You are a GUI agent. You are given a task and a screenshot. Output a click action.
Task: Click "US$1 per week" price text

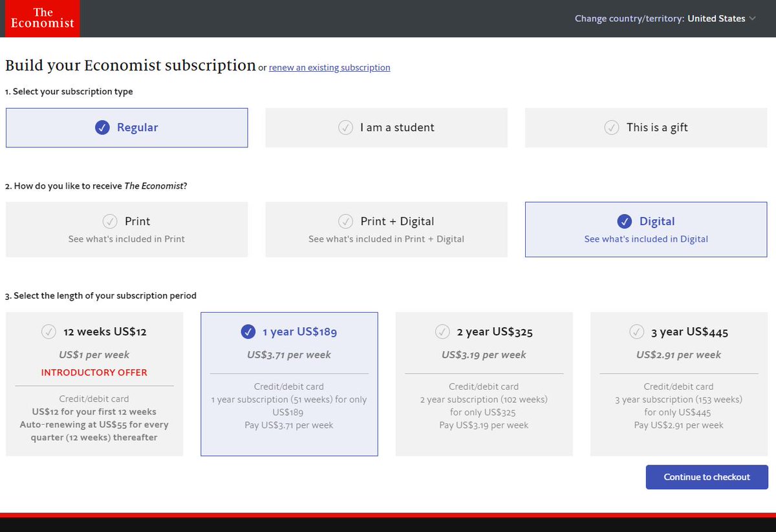pyautogui.click(x=94, y=355)
